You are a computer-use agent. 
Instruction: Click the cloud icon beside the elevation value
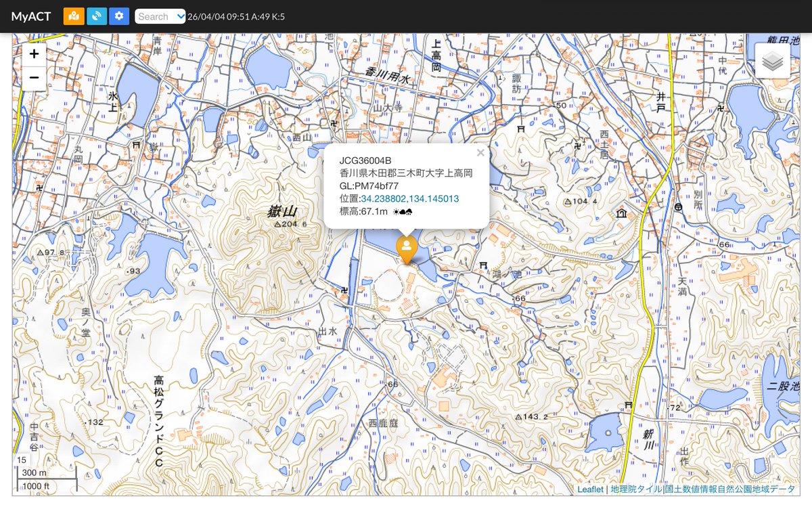402,212
